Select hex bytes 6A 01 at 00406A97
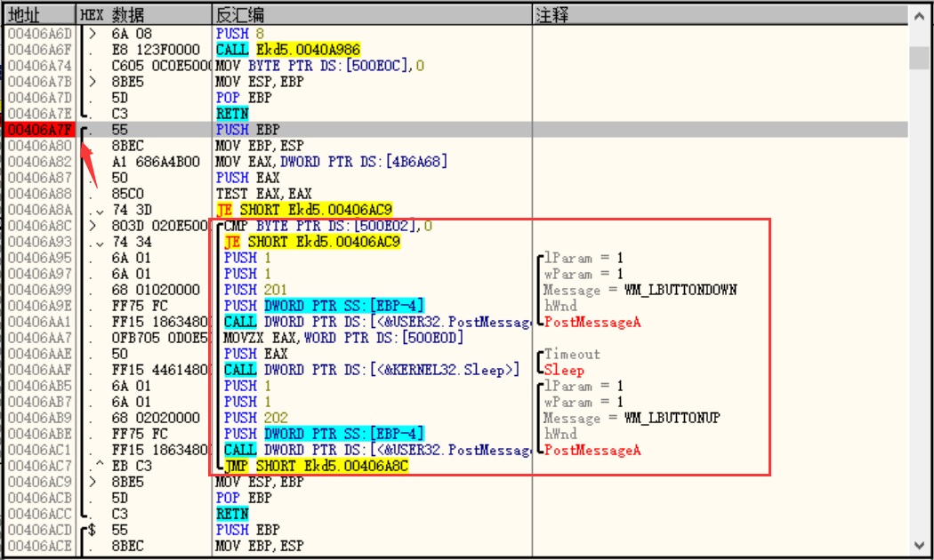Screen dimensions: 934x560 pos(131,275)
